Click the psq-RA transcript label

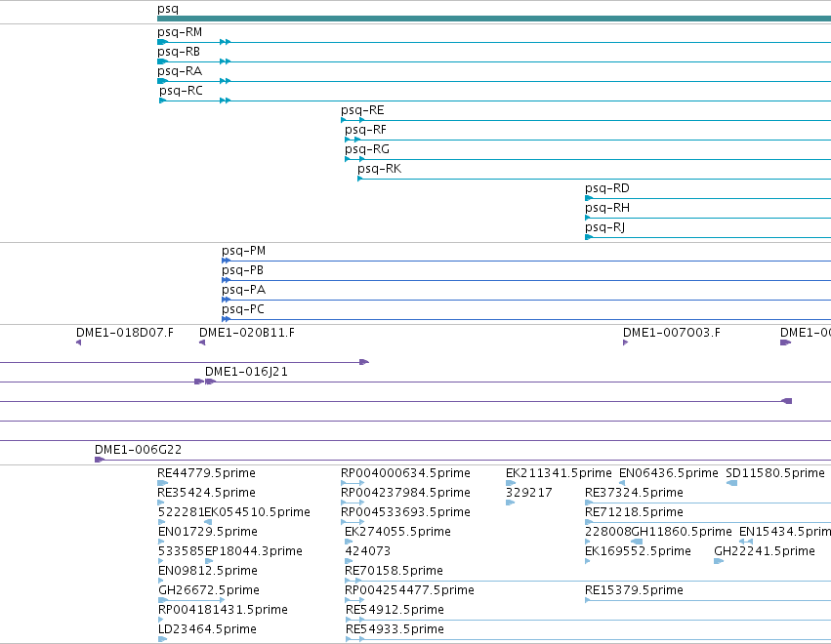point(180,71)
